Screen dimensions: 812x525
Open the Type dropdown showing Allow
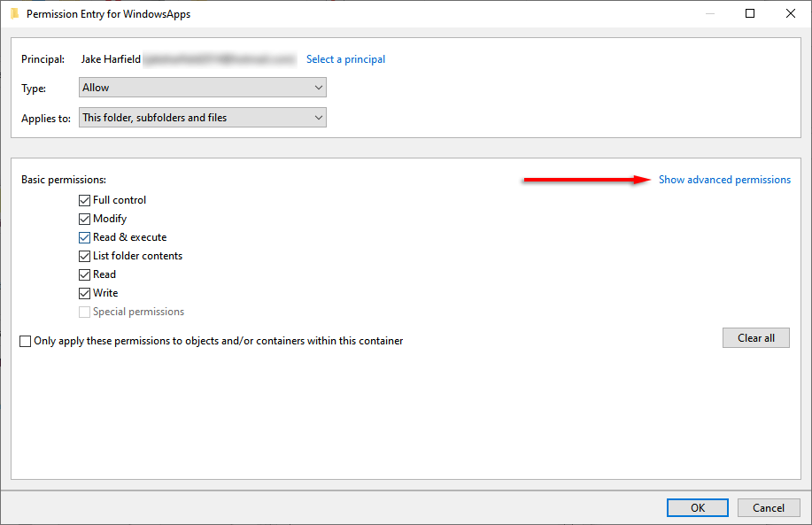203,88
